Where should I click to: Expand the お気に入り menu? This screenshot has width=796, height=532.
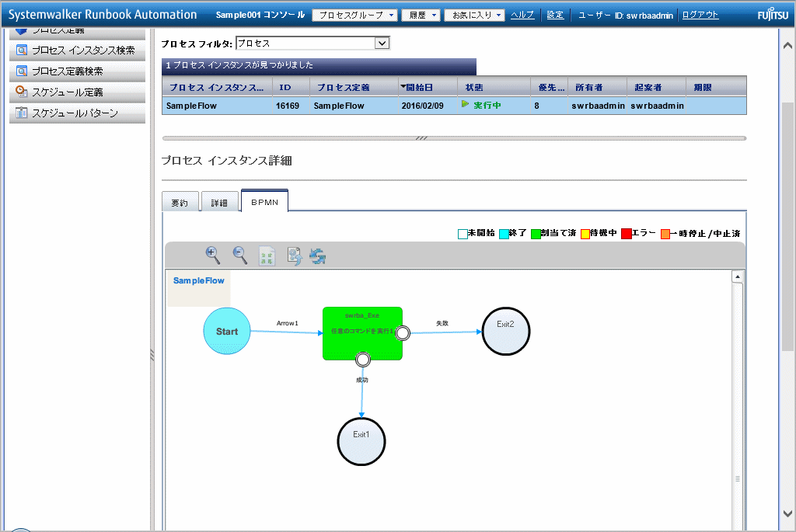475,16
